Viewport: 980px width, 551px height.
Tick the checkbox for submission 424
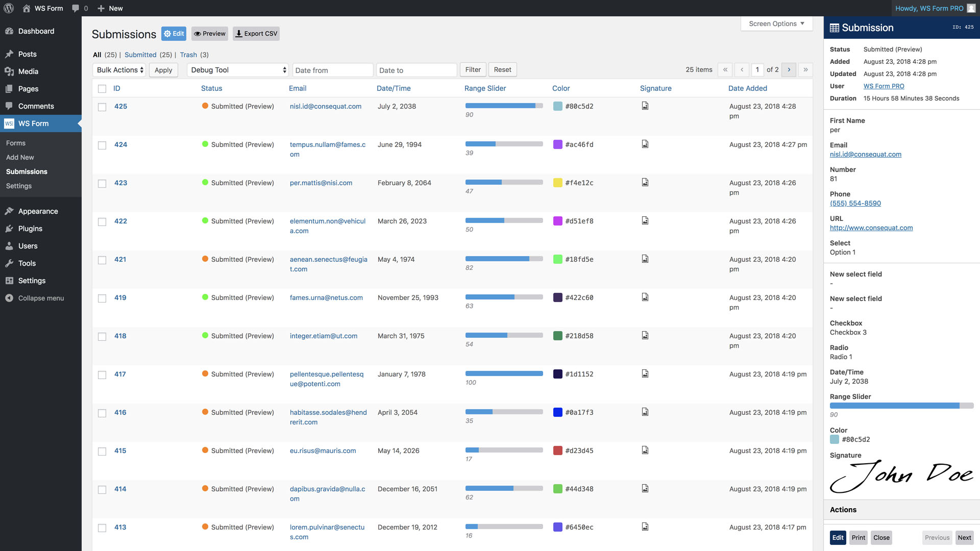pyautogui.click(x=102, y=145)
